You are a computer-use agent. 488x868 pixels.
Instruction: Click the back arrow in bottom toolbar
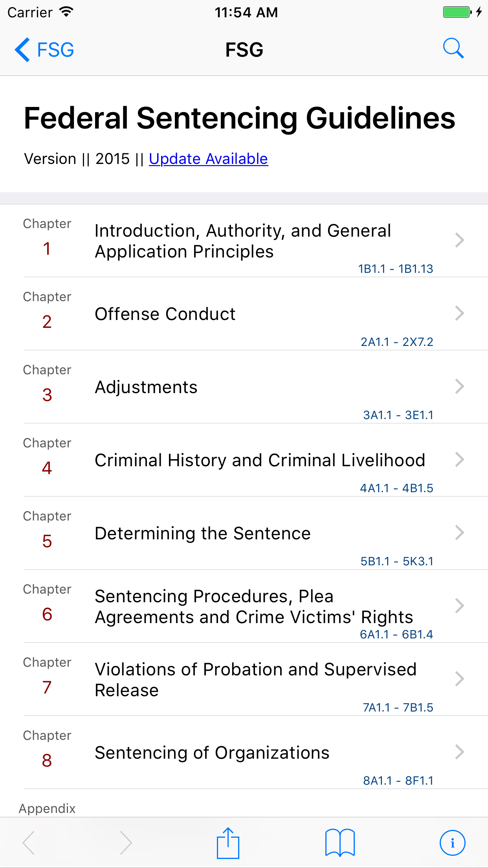29,843
